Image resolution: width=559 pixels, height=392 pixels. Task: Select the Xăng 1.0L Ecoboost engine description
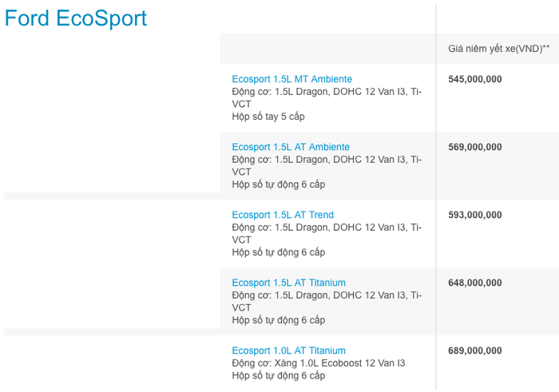point(318,363)
